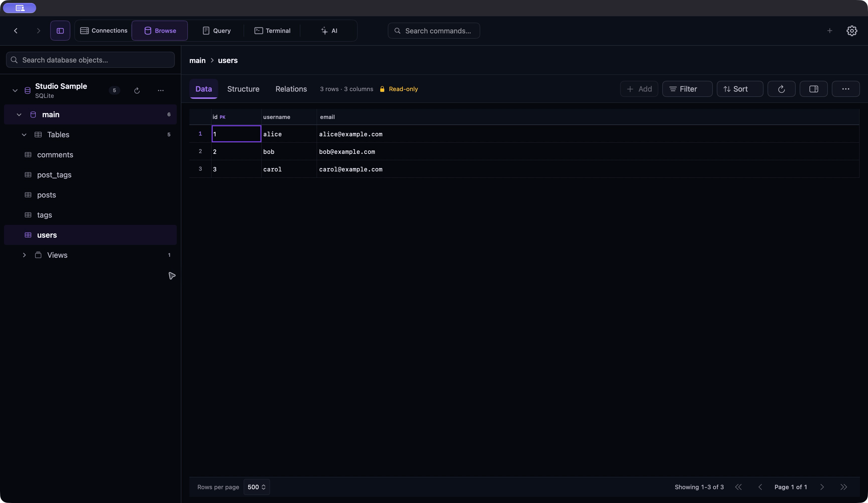Switch to the Browse tab
The image size is (868, 503).
click(x=160, y=31)
